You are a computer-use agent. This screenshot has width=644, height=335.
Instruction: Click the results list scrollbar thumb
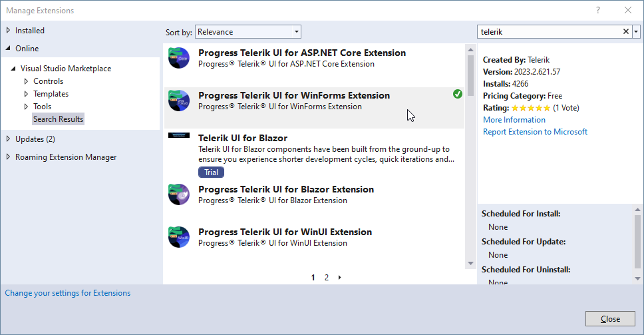pyautogui.click(x=470, y=76)
